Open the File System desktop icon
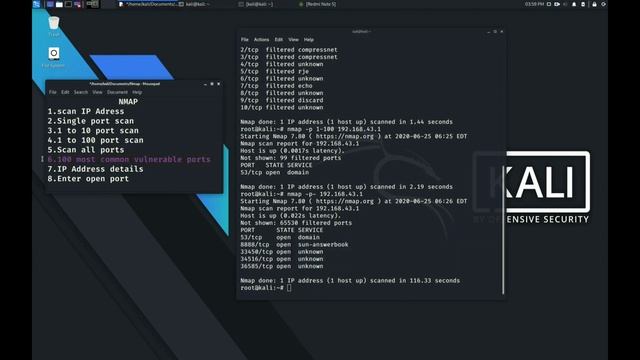The image size is (640, 360). 53,57
